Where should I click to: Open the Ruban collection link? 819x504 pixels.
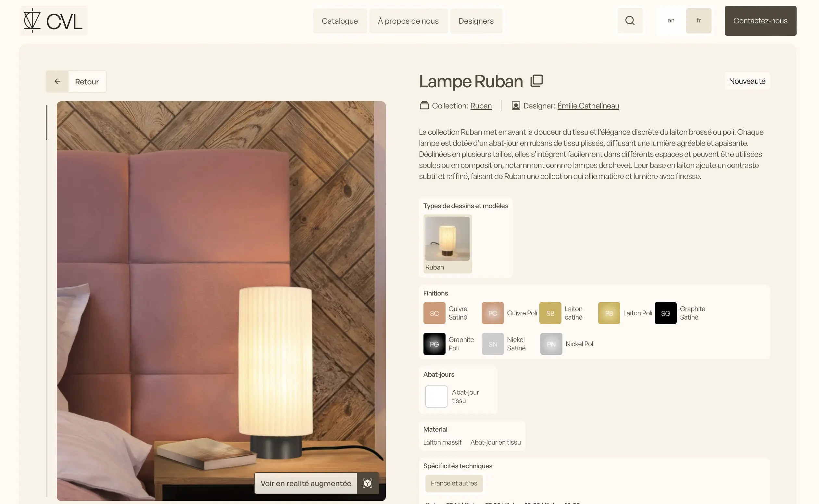[x=481, y=106]
